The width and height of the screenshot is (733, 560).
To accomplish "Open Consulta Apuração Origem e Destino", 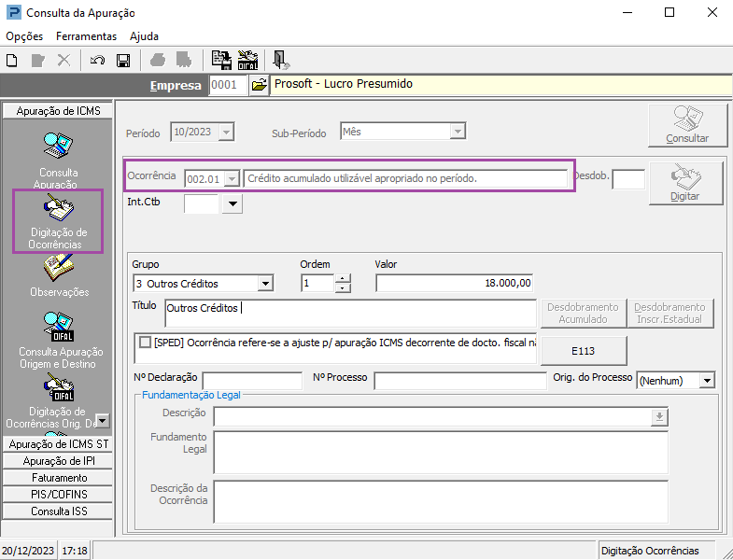I will pyautogui.click(x=60, y=340).
